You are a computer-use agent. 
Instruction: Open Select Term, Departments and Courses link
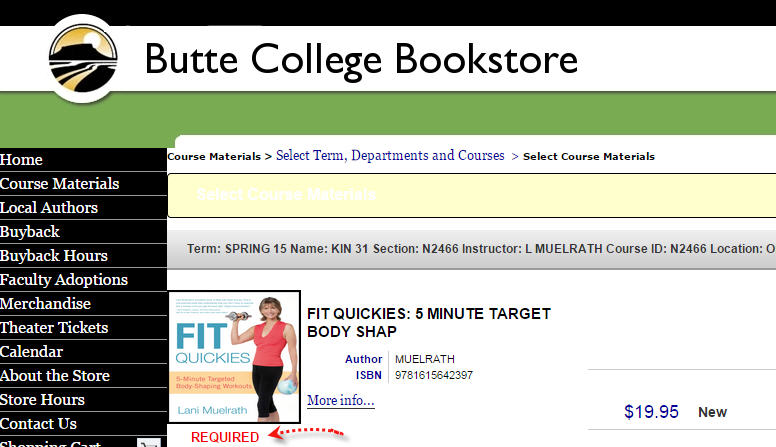click(390, 155)
